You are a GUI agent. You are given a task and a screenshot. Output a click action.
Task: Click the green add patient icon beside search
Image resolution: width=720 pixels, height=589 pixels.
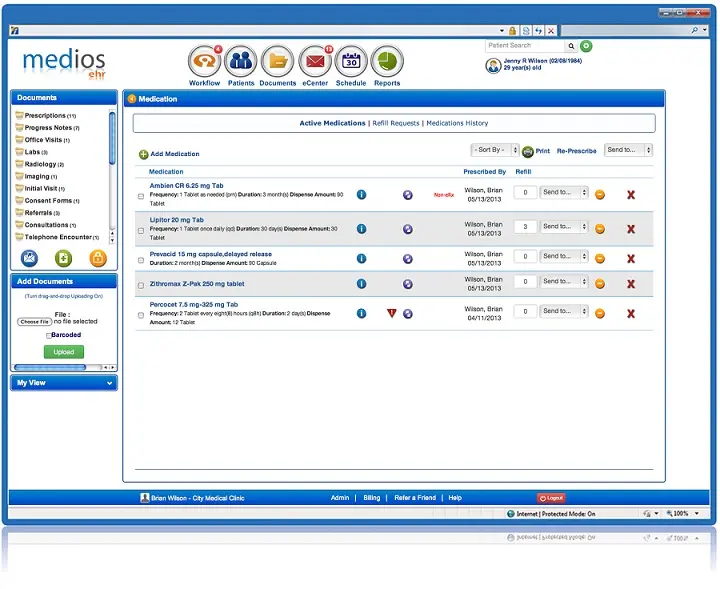point(586,46)
